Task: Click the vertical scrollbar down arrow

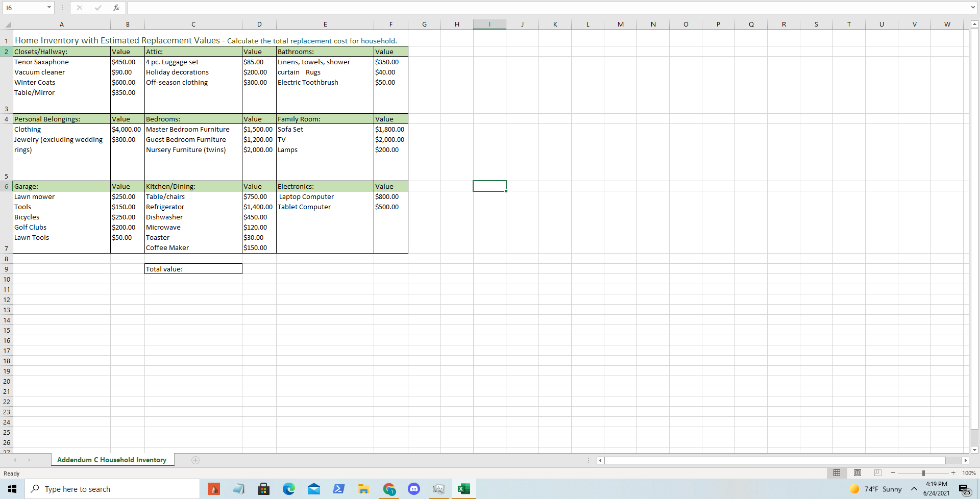Action: [x=974, y=450]
